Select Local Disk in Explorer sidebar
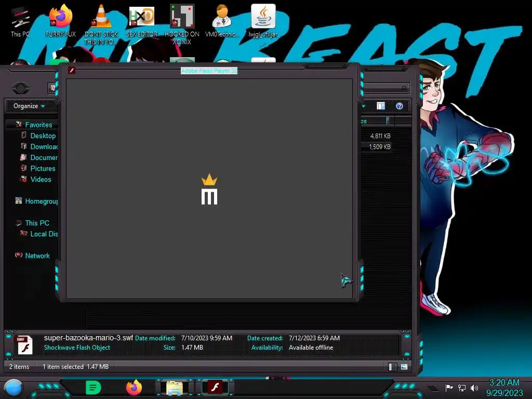Screen dimensions: 532x399 pos(39,234)
